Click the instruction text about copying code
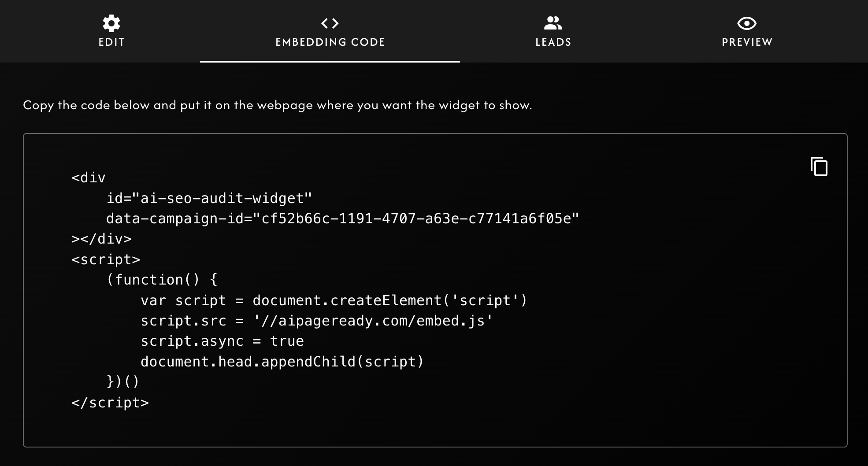The height and width of the screenshot is (466, 868). tap(278, 105)
